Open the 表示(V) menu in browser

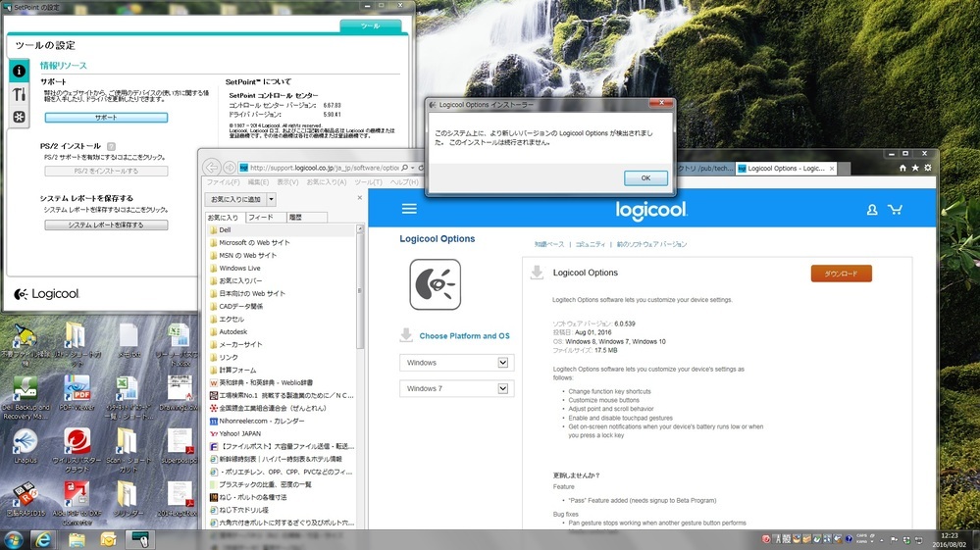tap(287, 182)
